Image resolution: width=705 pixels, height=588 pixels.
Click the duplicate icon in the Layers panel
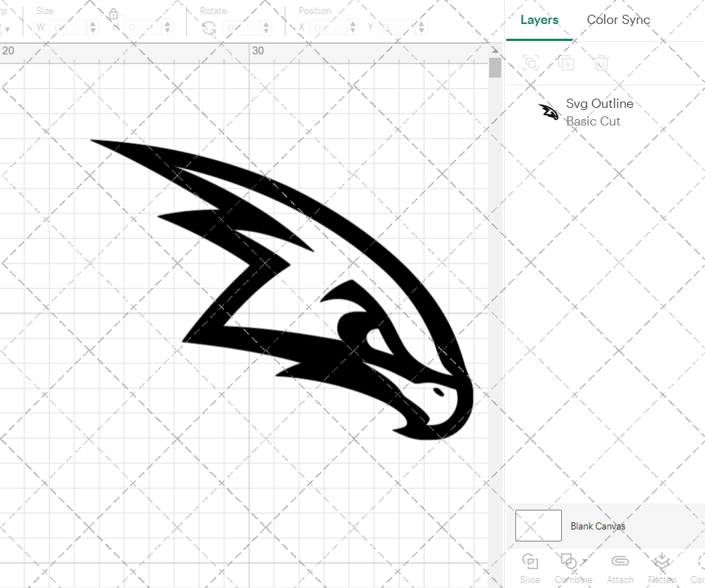click(566, 63)
